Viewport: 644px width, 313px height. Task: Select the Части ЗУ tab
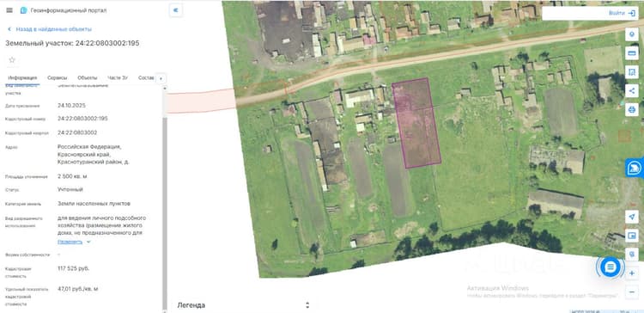click(x=118, y=77)
